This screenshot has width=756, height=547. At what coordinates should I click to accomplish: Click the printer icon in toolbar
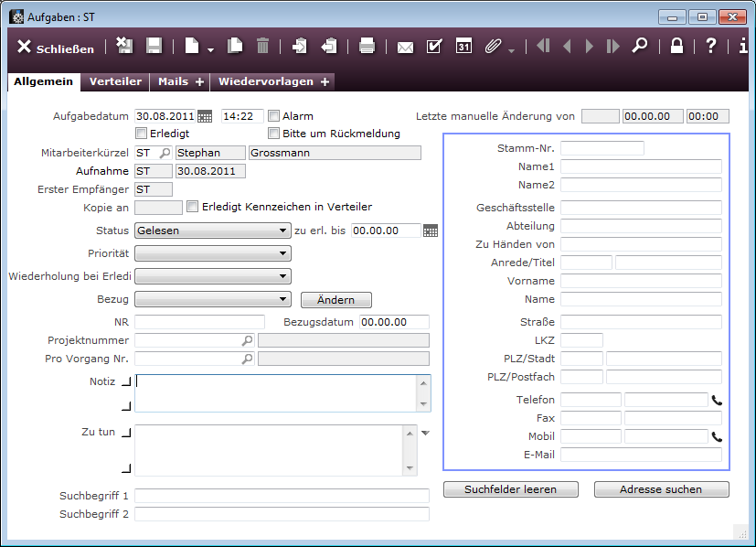point(367,47)
